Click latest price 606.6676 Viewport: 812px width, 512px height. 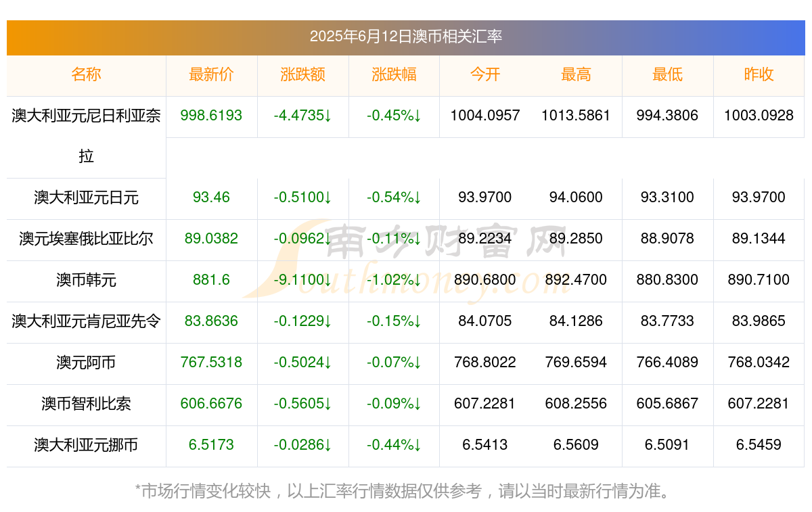[211, 404]
